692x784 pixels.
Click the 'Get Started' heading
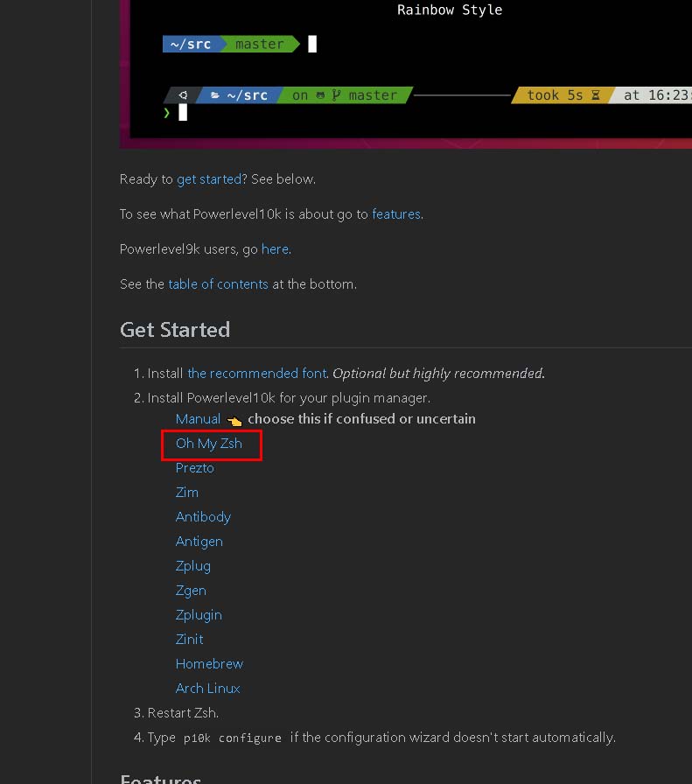[x=175, y=330]
